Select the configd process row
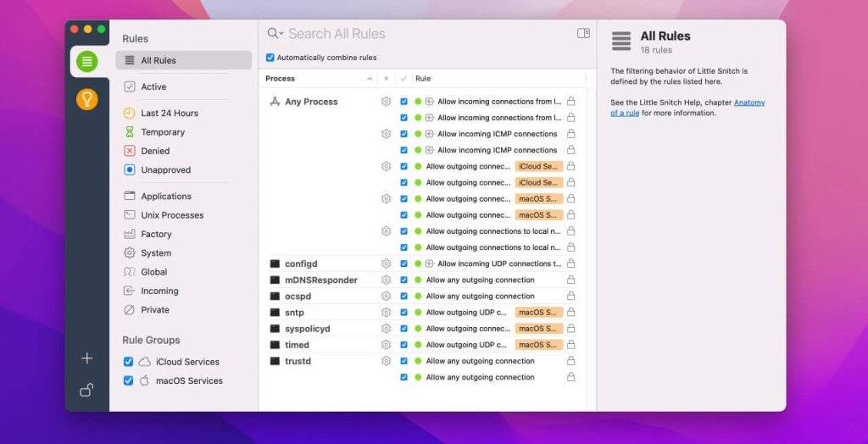868x444 pixels. coord(301,264)
